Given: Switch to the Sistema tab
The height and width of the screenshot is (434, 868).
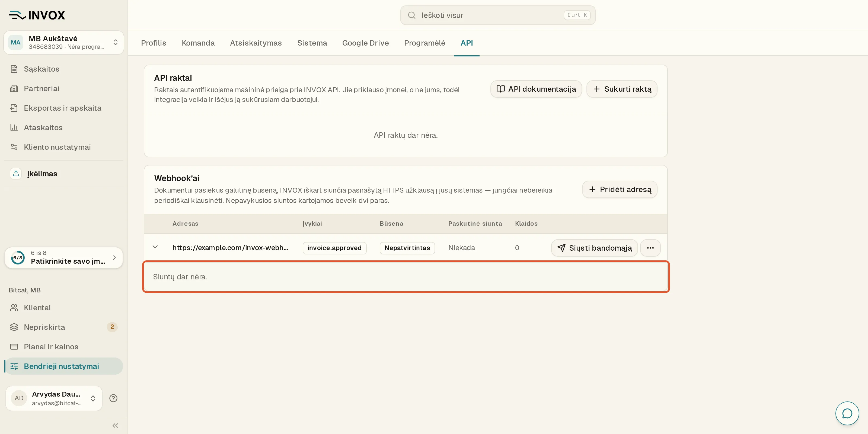Looking at the screenshot, I should tap(312, 43).
